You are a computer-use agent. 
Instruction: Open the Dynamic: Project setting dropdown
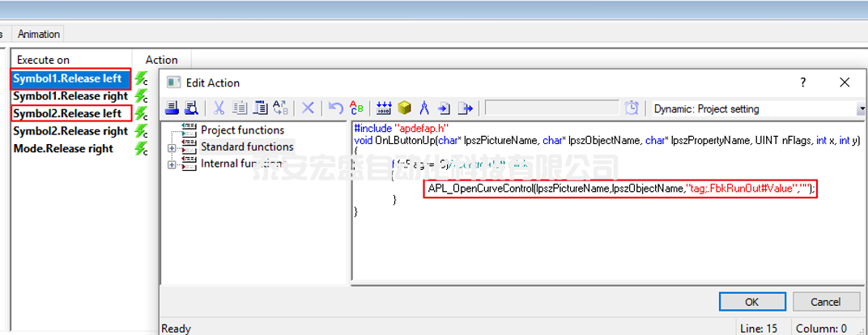861,108
